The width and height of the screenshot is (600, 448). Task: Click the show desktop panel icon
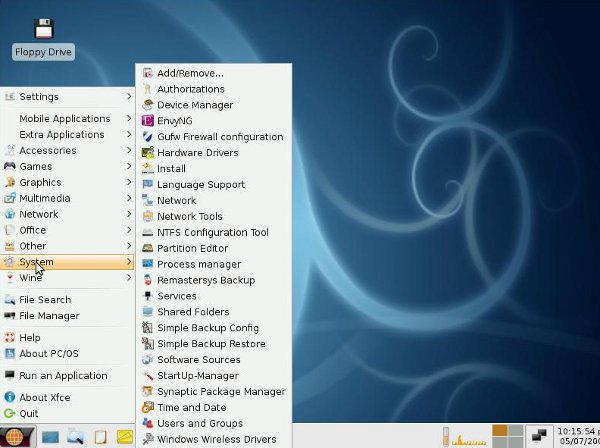(x=50, y=437)
